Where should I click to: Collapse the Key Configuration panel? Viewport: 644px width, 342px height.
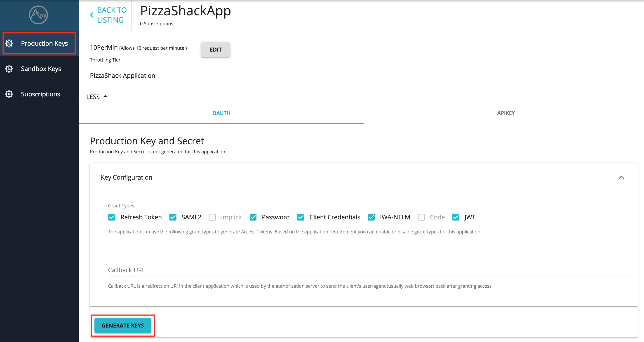tap(622, 177)
